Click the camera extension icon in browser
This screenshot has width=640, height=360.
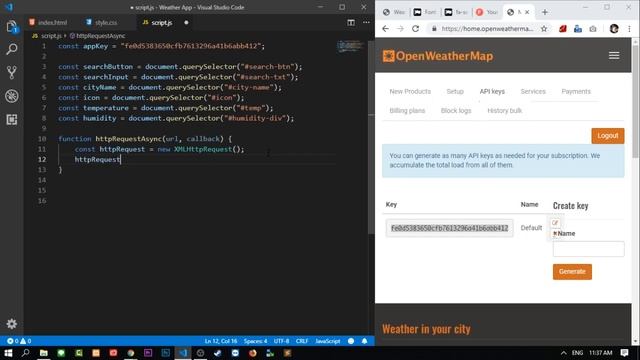593,29
